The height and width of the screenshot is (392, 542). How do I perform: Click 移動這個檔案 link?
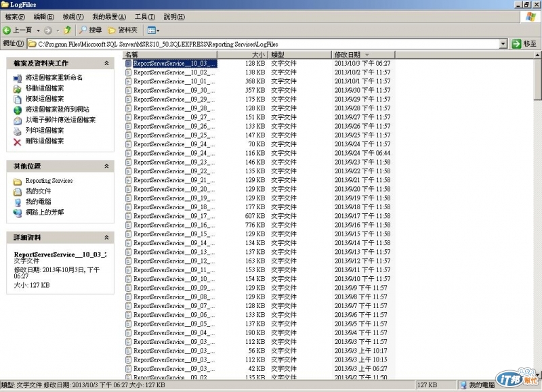[x=45, y=88]
